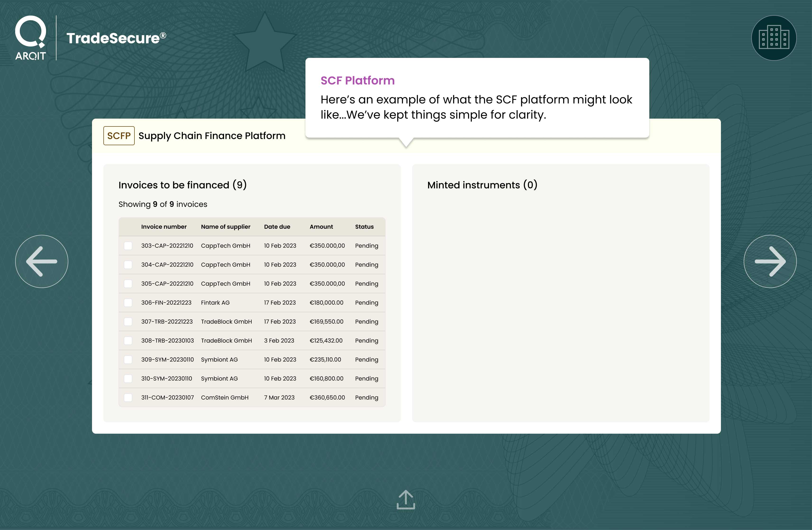Screen dimensions: 812x530
Task: Select invoice number 304-CAP-20221210
Action: pos(167,265)
